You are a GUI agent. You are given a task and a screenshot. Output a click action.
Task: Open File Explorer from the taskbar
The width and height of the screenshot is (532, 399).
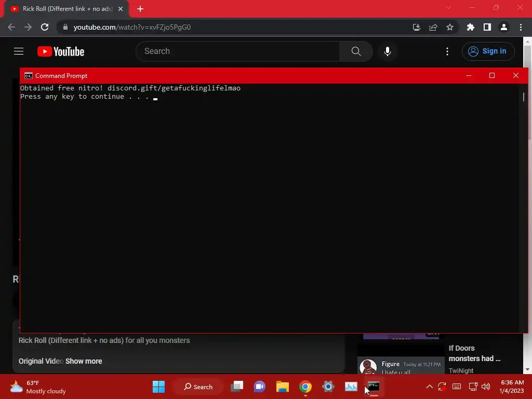point(282,387)
